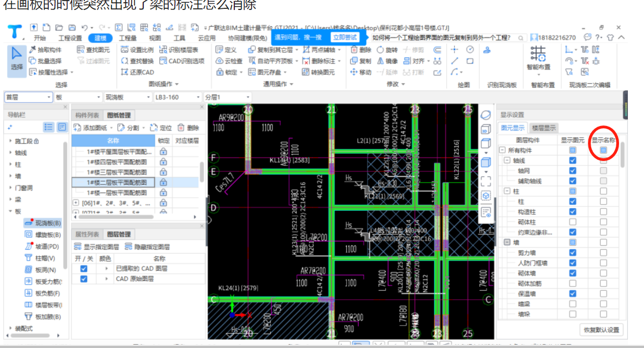Select 现浇板(B) in navigation
The image size is (644, 348).
pyautogui.click(x=43, y=223)
